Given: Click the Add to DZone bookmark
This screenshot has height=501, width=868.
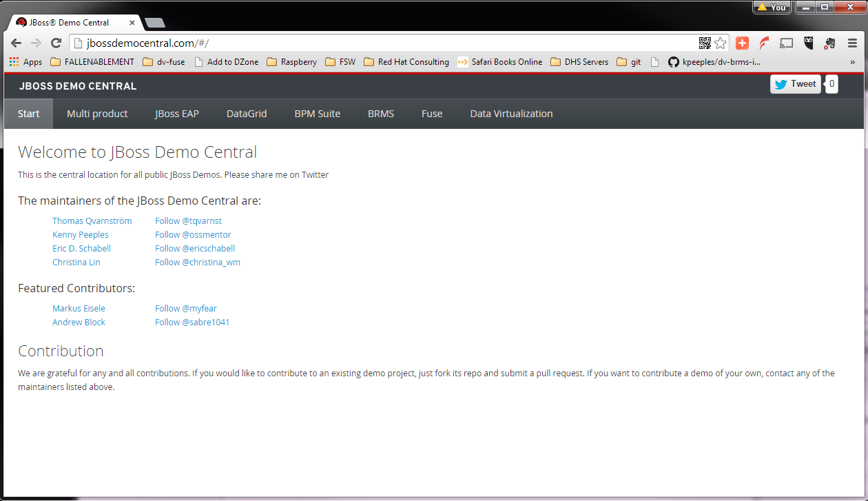Looking at the screenshot, I should click(x=227, y=62).
